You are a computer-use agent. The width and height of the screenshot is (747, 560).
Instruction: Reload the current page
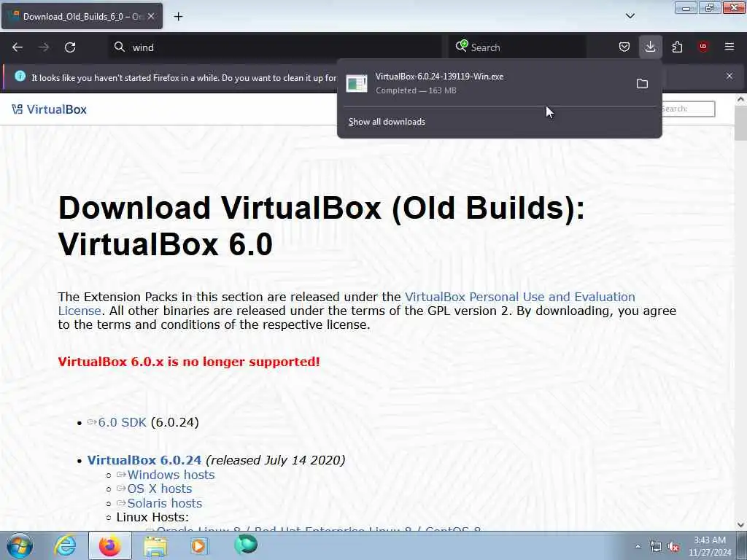[x=70, y=47]
